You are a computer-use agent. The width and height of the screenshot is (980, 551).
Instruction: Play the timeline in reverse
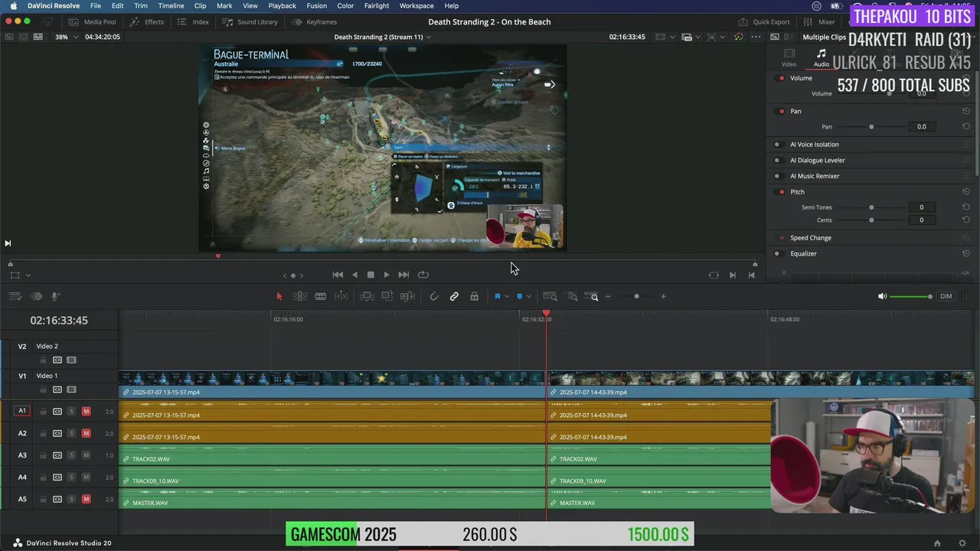[354, 275]
